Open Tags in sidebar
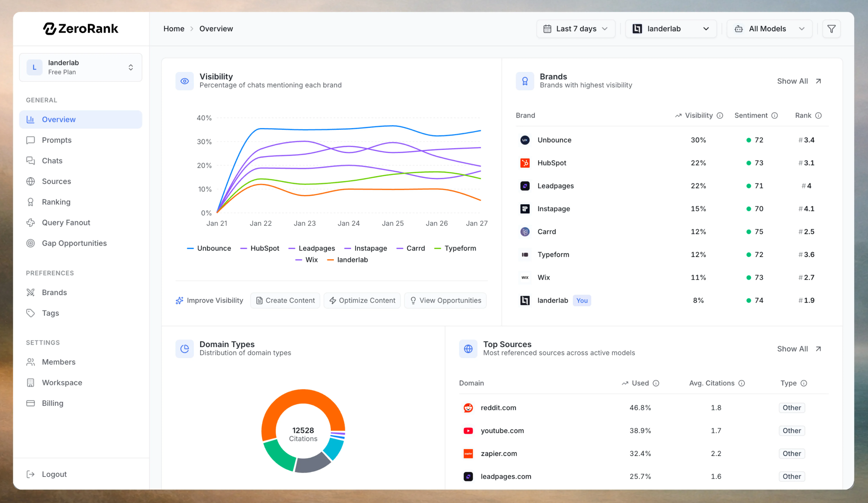The width and height of the screenshot is (868, 503). click(x=81, y=313)
